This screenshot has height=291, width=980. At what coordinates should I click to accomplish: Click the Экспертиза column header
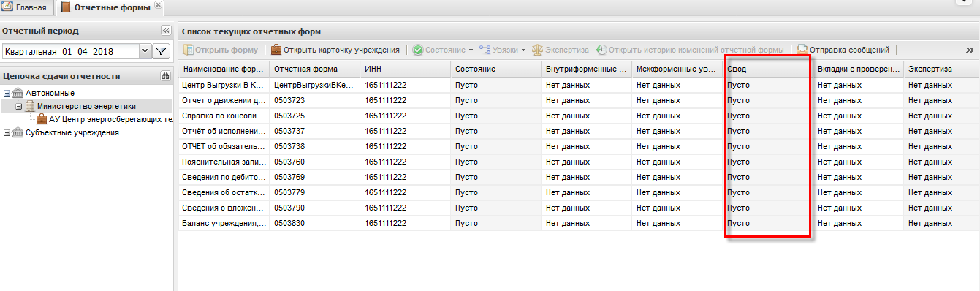point(941,69)
